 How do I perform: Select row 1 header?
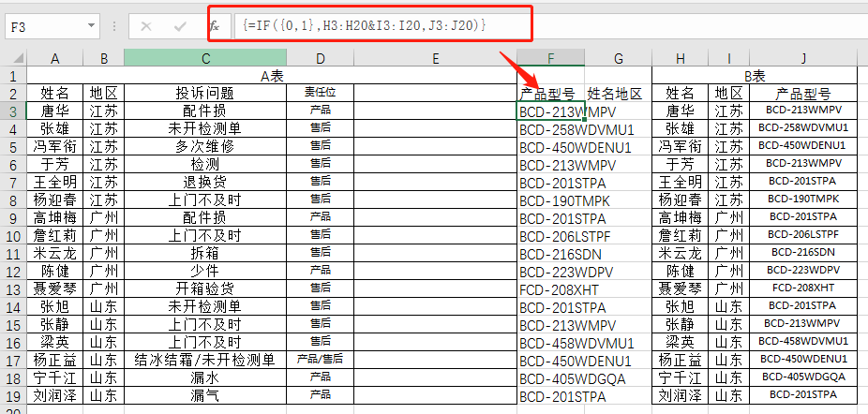(13, 75)
